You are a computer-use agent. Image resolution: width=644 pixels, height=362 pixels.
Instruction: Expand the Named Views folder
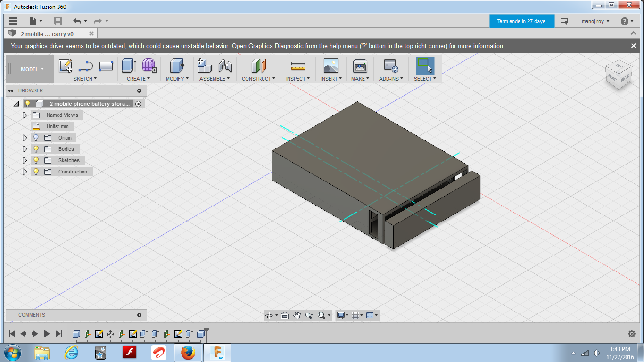point(25,115)
